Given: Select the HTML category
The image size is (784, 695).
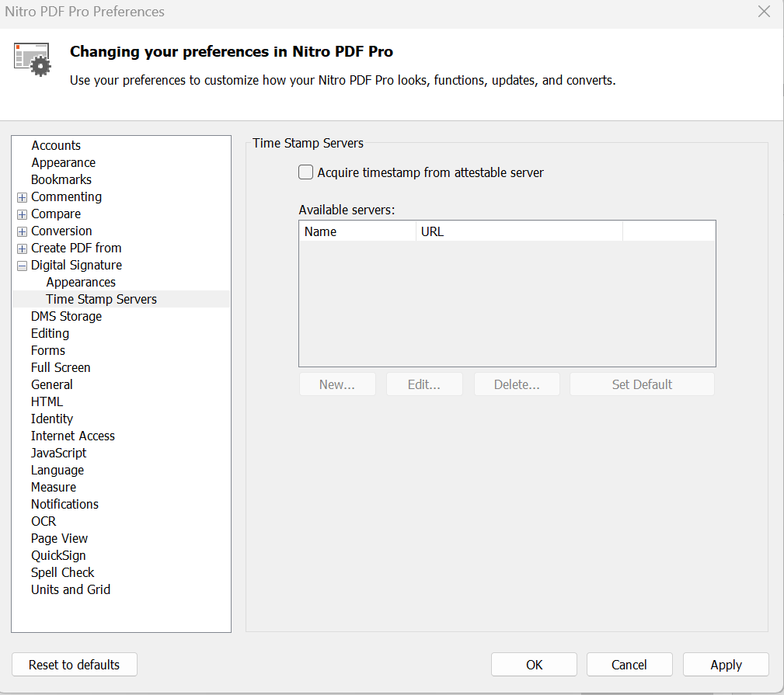Looking at the screenshot, I should pos(47,401).
